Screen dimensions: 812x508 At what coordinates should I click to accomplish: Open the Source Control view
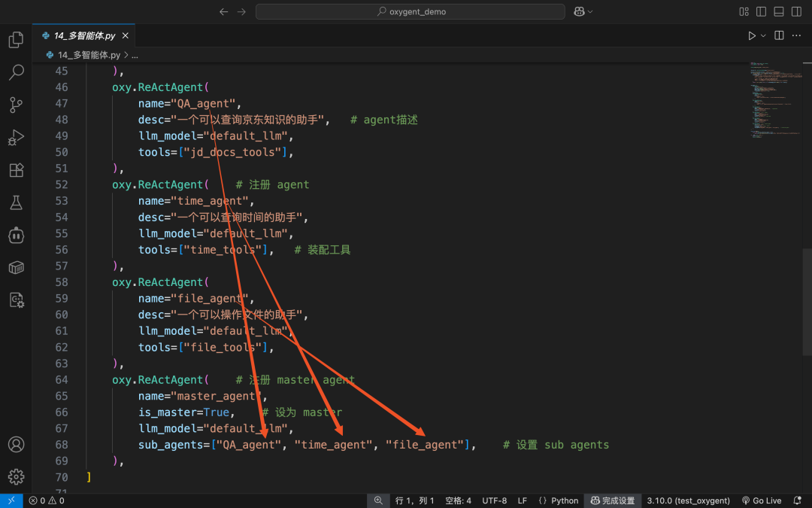click(x=16, y=105)
